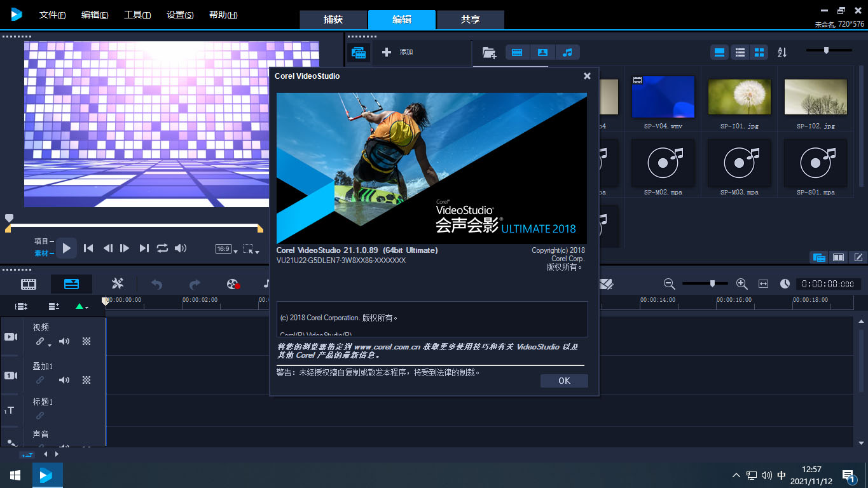
Task: Zoom in on the timeline
Action: coord(741,284)
